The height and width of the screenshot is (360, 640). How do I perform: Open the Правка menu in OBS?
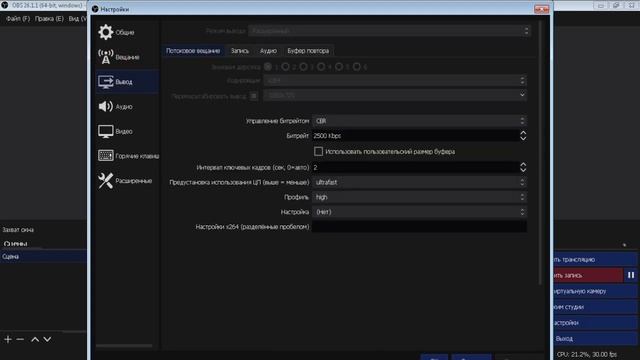(x=49, y=19)
